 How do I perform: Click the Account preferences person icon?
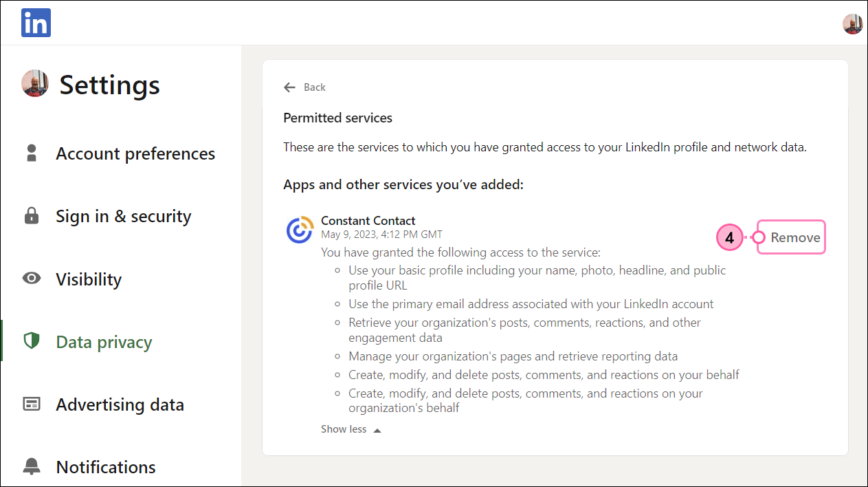click(x=32, y=153)
